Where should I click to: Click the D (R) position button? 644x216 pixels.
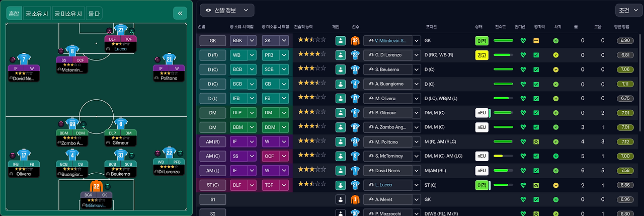212,55
